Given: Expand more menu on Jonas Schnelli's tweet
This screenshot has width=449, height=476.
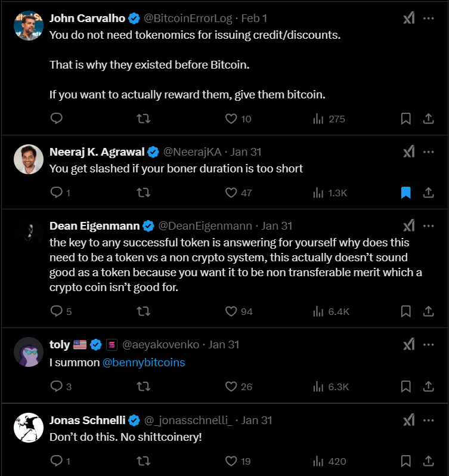Looking at the screenshot, I should (x=428, y=421).
